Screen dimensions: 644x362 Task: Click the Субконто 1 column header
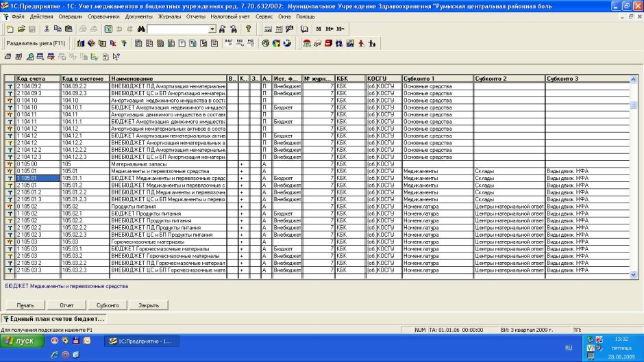point(437,79)
